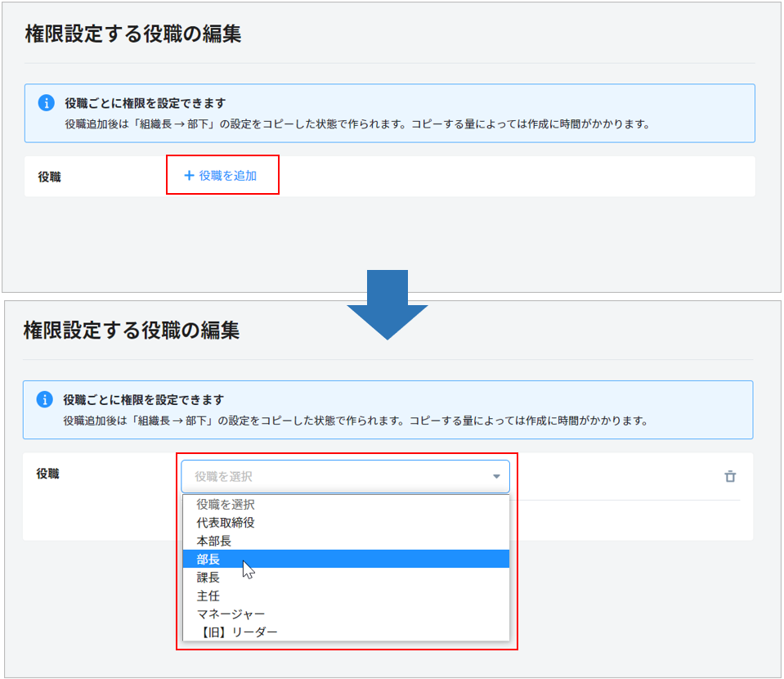The width and height of the screenshot is (784, 679).
Task: Choose 主任 from the dropdown list
Action: [x=208, y=596]
